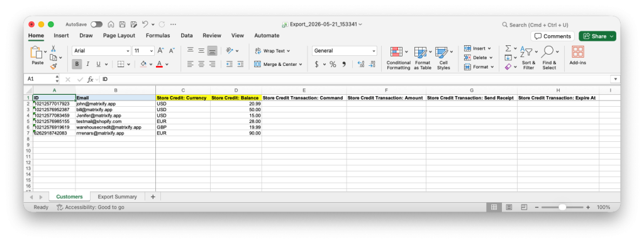The image size is (644, 243).
Task: Toggle Top Align vertical alignment
Action: coord(190,50)
